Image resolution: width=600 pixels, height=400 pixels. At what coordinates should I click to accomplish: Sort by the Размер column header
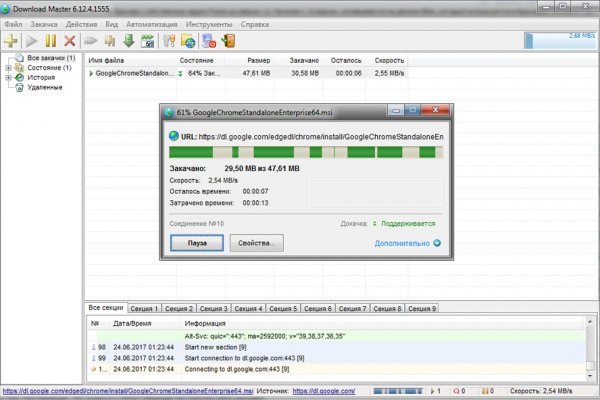249,60
